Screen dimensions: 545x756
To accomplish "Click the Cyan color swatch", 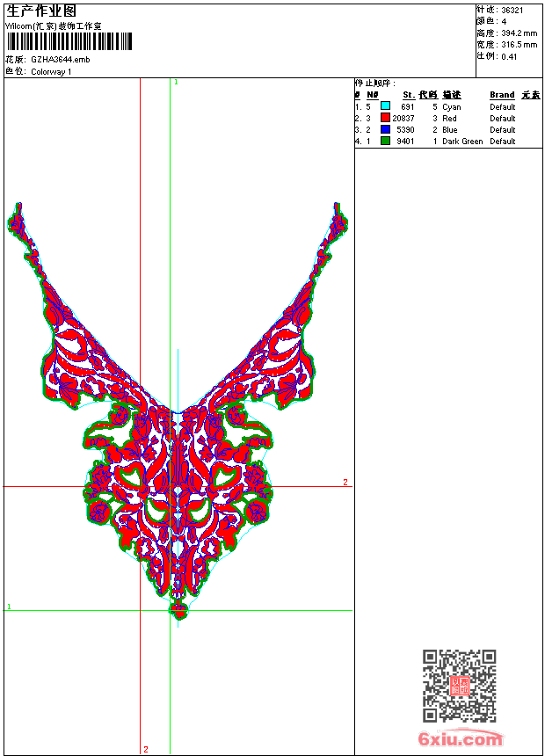I will click(385, 106).
